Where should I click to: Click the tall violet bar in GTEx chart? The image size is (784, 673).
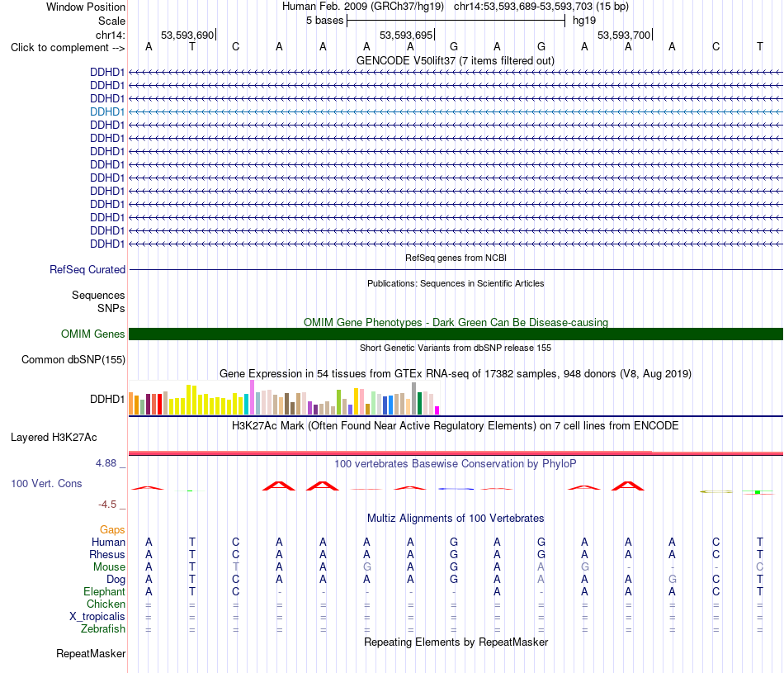(x=252, y=397)
